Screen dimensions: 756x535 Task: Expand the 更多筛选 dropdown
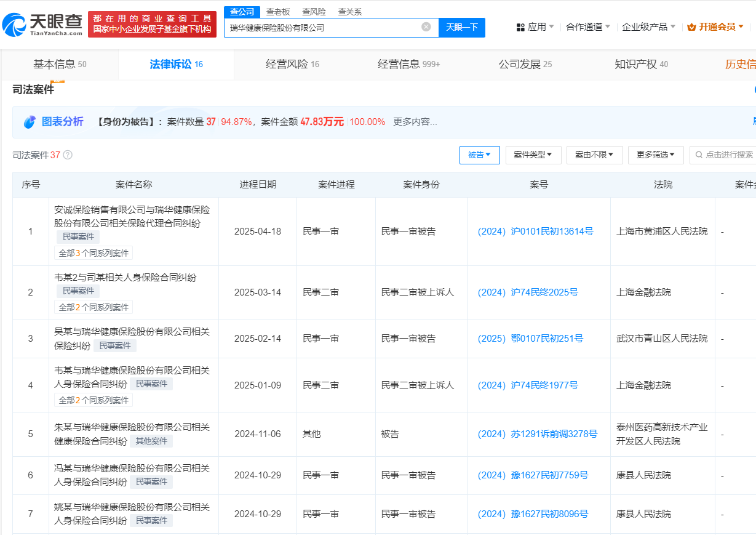[x=656, y=155]
